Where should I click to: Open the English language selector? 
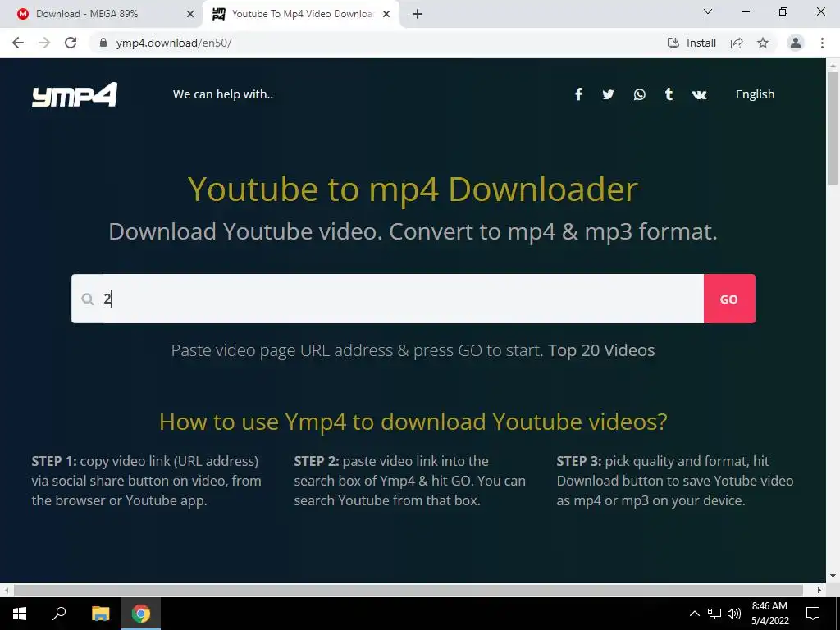tap(755, 94)
